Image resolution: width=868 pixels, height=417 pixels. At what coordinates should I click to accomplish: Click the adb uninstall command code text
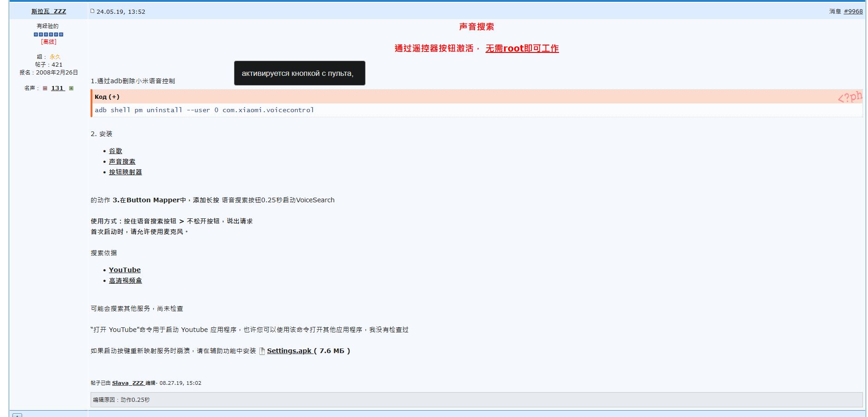[204, 110]
